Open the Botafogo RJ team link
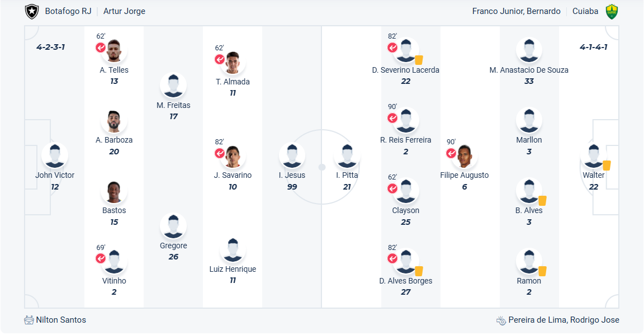Viewport: 644px width, 335px height. [x=68, y=11]
